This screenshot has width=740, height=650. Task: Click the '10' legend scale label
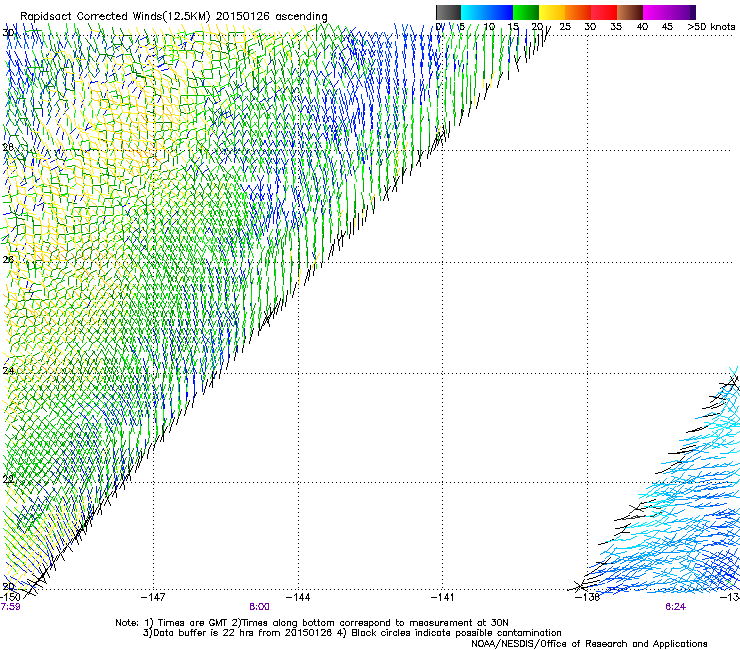(x=489, y=27)
